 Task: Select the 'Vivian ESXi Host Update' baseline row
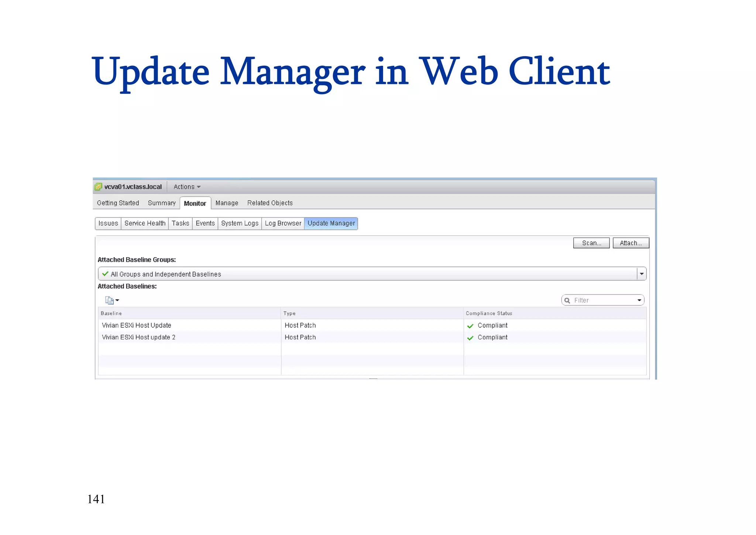372,326
